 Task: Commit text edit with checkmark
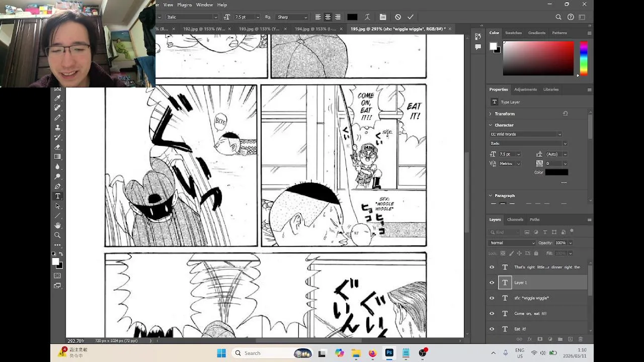pos(411,17)
